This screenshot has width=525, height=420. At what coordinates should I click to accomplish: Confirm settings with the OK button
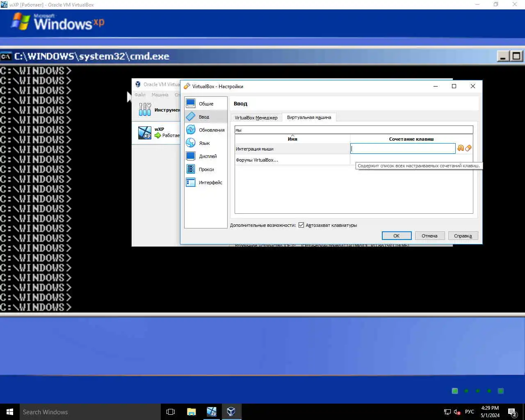pyautogui.click(x=397, y=236)
